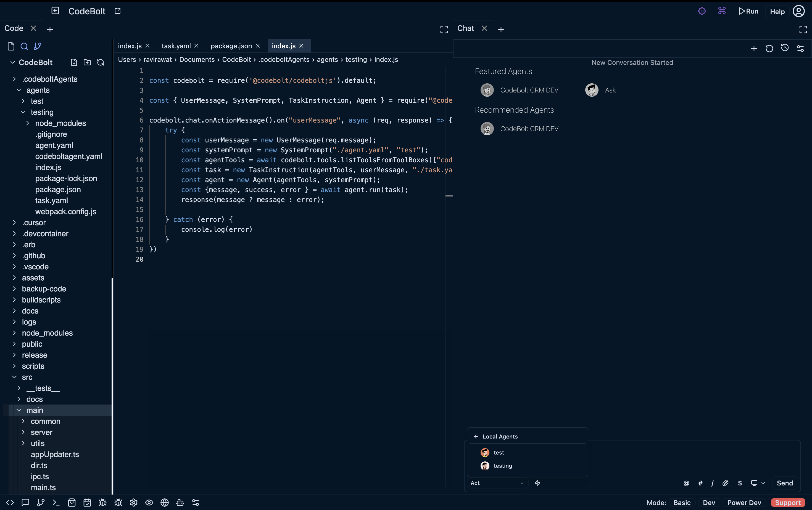Add a new tab next to the Chat tab

tap(501, 30)
